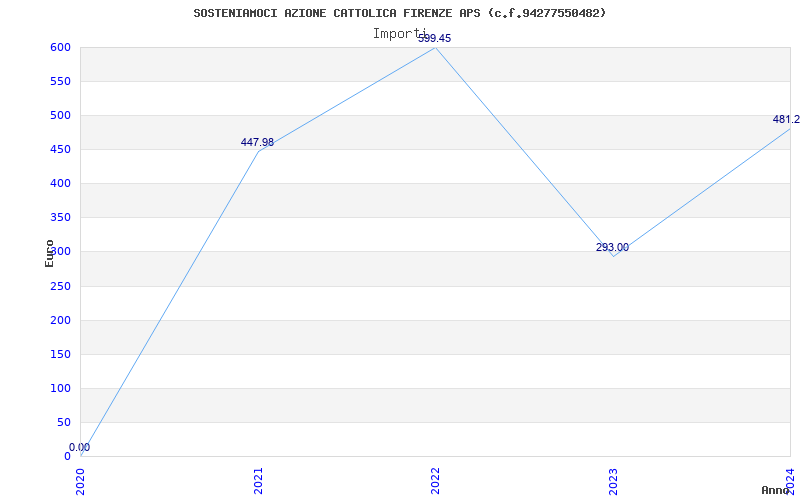Image resolution: width=800 pixels, height=500 pixels.
Task: Click the 100 y-axis value
Action: pos(60,388)
